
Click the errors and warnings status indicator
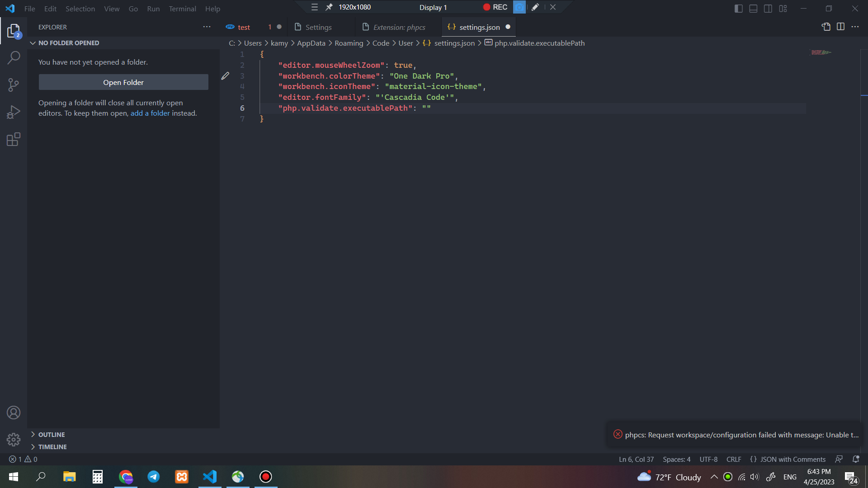(23, 459)
